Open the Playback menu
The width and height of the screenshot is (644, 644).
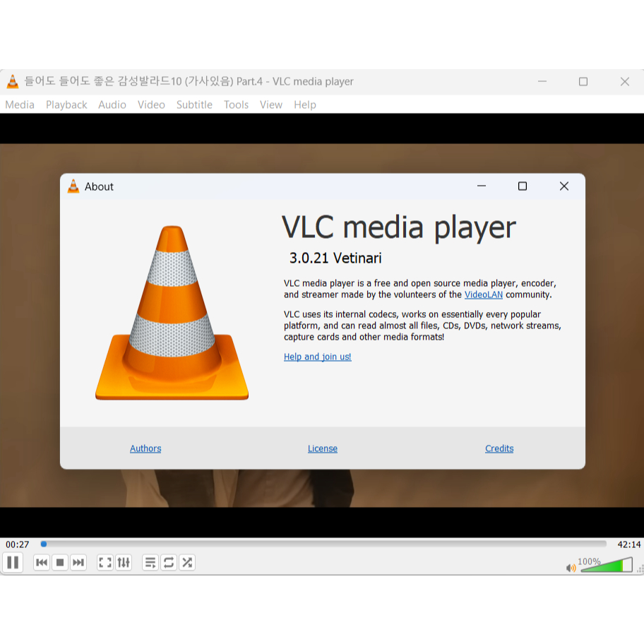(x=66, y=105)
